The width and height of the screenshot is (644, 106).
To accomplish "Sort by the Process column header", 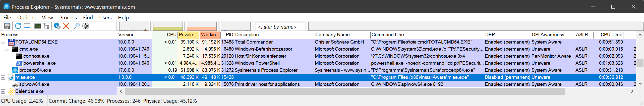I will click(59, 35).
